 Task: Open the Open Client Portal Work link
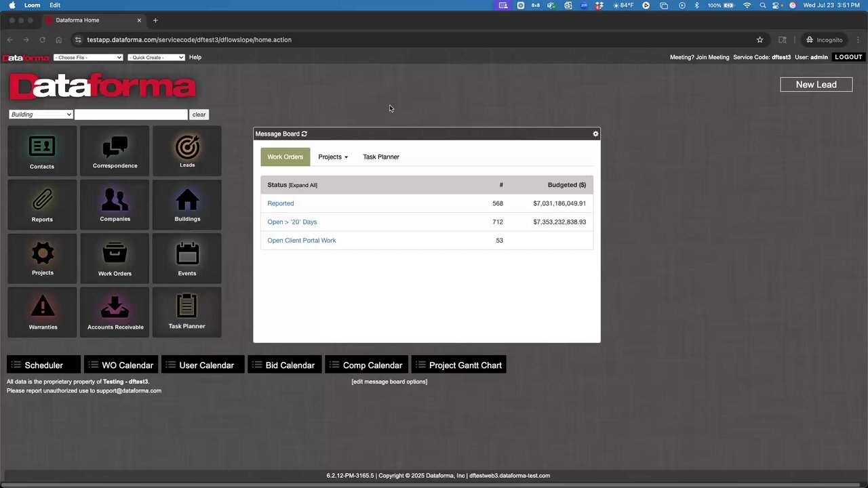(302, 241)
